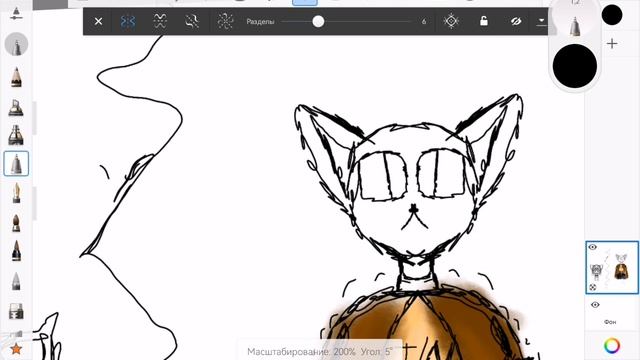This screenshot has width=640, height=360.
Task: Select the fountain pen nib brush
Action: click(16, 193)
